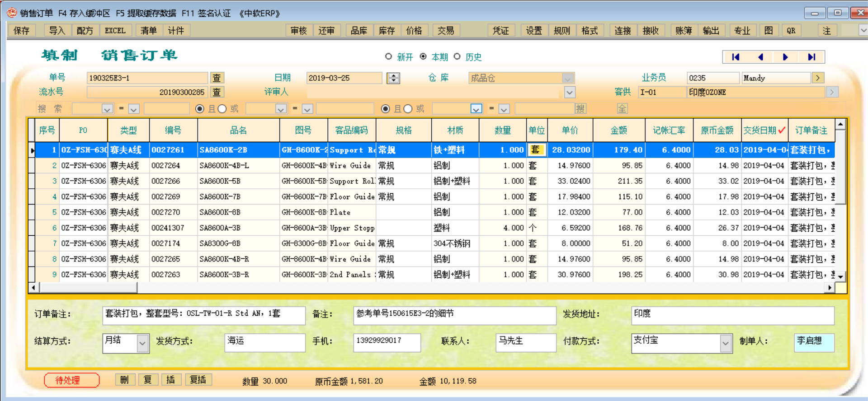Click the 查 button beside 单号 field

click(217, 78)
